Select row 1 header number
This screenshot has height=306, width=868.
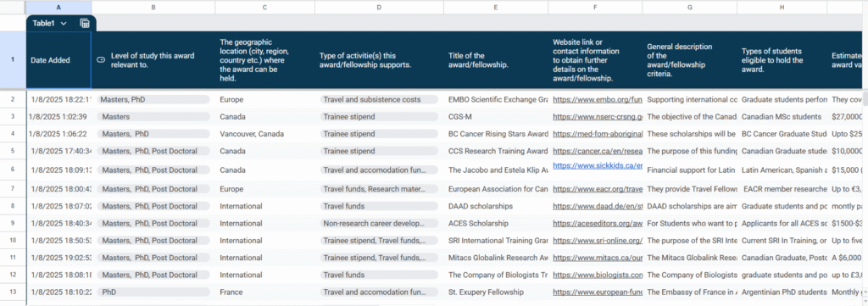click(x=13, y=60)
